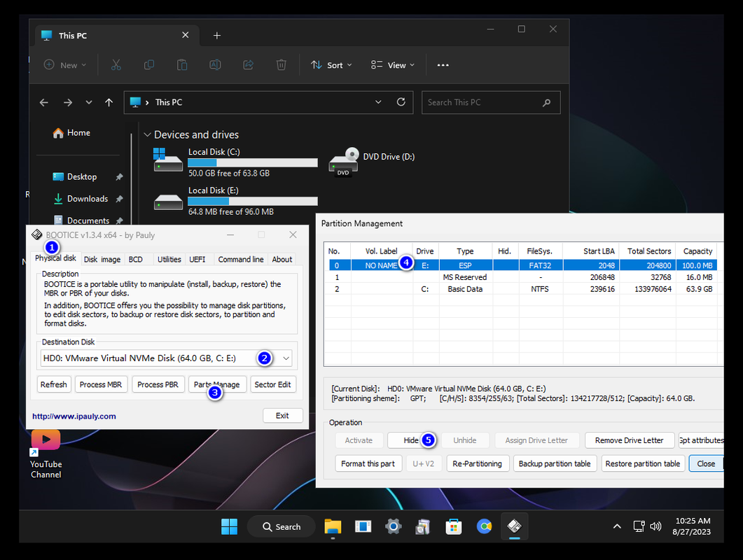Collapse the Devices and drives group
Screen dimensions: 743x560
pos(147,135)
